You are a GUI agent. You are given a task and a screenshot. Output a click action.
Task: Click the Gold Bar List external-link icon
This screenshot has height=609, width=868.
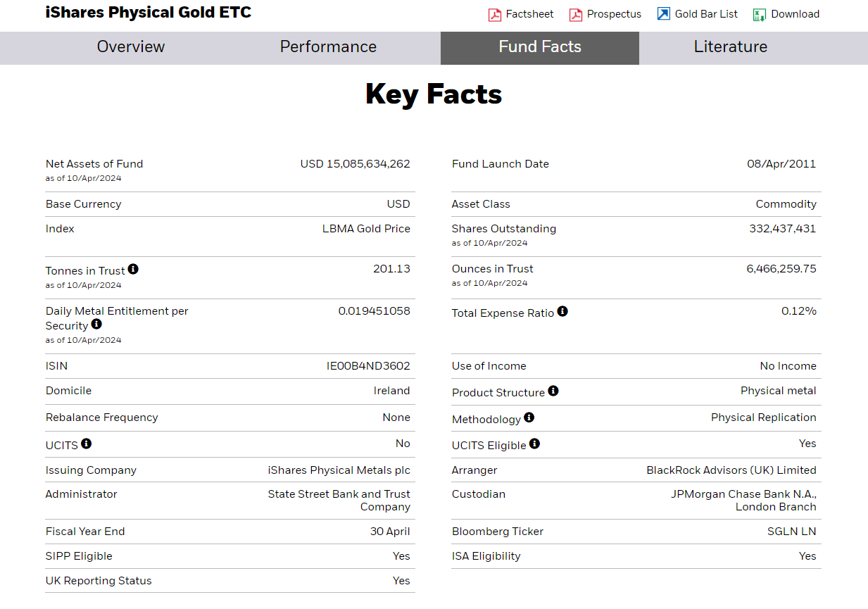[x=664, y=14]
